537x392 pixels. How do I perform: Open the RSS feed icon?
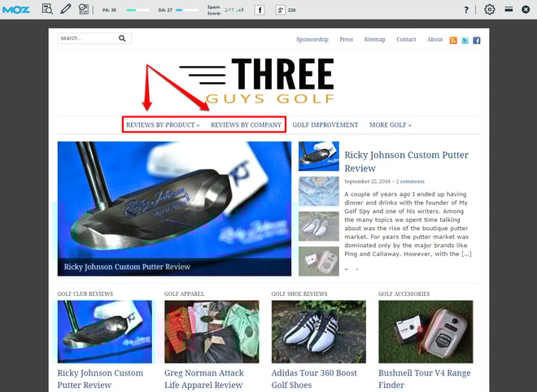[453, 41]
